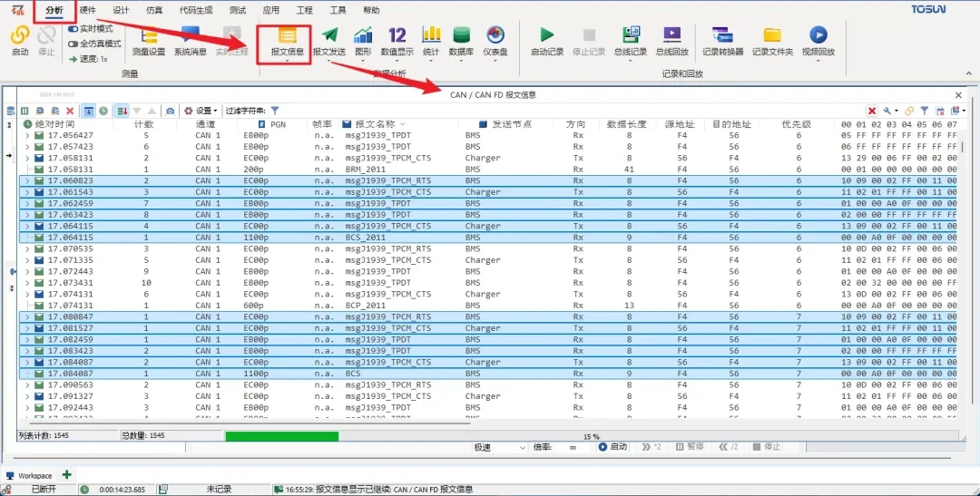
Task: Toggle the green list with red arrow button
Action: [x=122, y=111]
